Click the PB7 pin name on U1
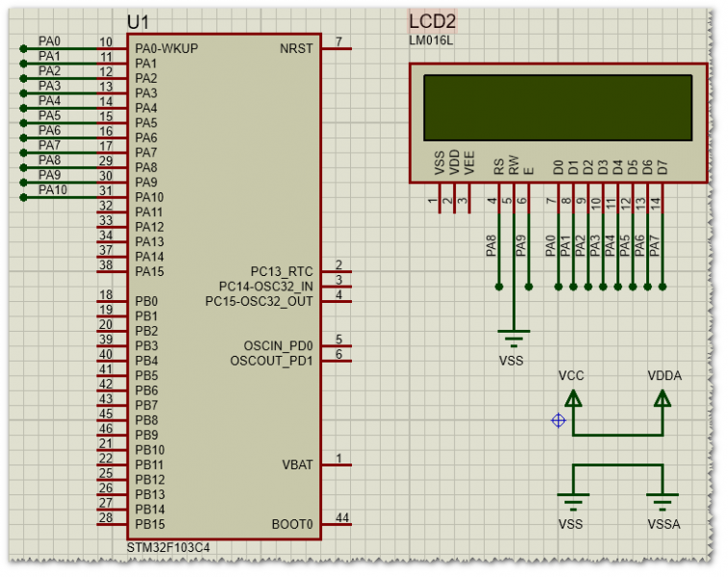Viewport: 728px width, 577px height. 147,405
